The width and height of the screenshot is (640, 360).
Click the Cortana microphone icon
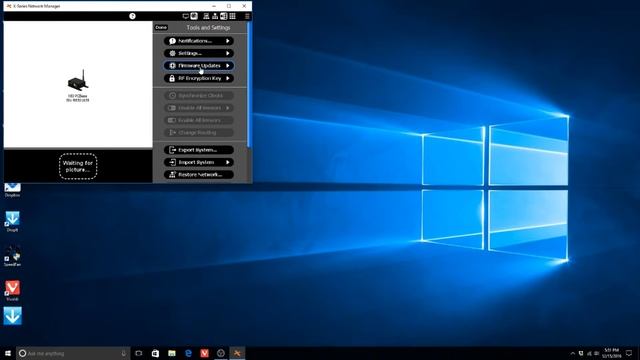[124, 353]
